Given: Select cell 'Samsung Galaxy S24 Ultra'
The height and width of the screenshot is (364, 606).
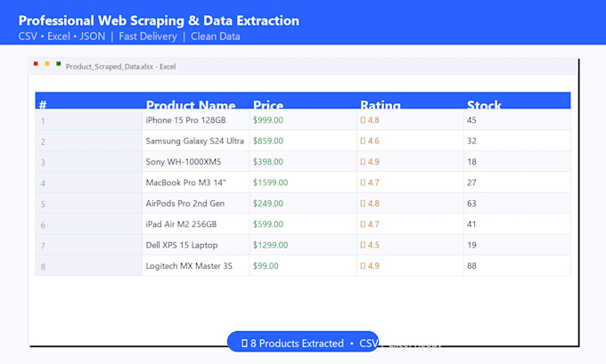Looking at the screenshot, I should (195, 141).
